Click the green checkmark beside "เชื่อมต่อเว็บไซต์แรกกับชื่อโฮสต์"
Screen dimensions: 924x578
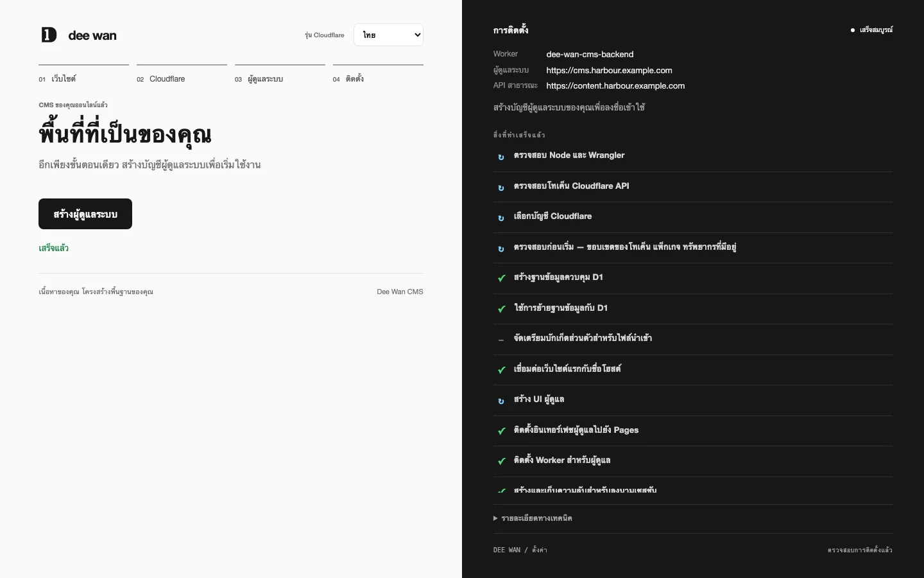point(502,370)
